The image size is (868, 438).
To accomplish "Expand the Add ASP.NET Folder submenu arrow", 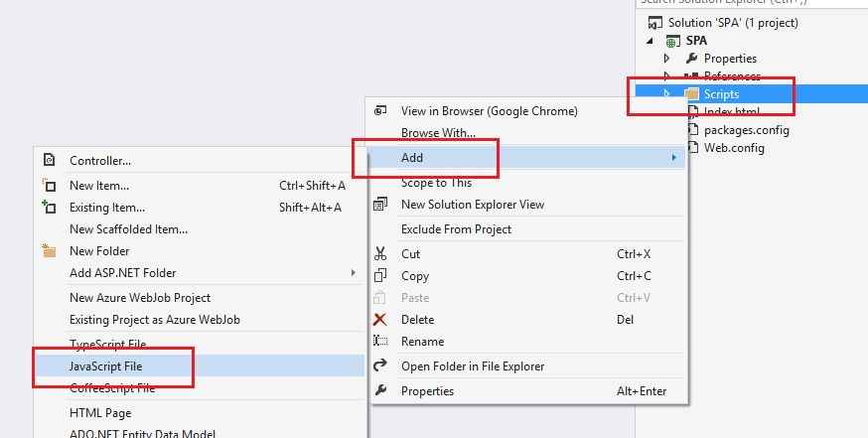I will pos(353,273).
